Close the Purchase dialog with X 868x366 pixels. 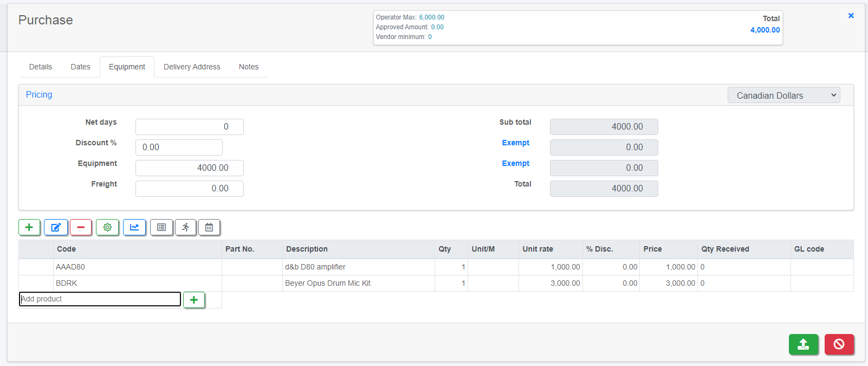[x=851, y=16]
